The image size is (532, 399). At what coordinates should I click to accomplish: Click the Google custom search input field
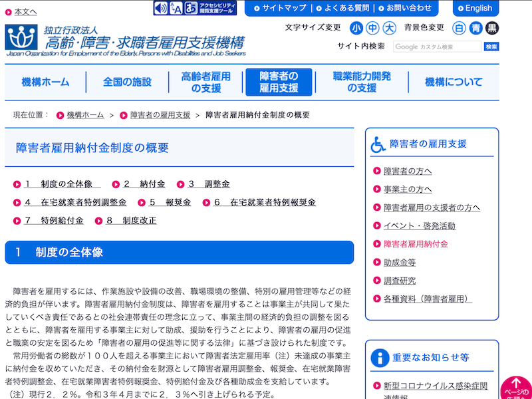tap(437, 47)
